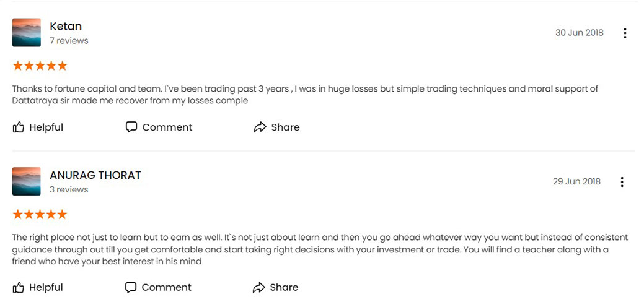Click the 29 Jun 2018 date
The image size is (644, 302).
[576, 181]
